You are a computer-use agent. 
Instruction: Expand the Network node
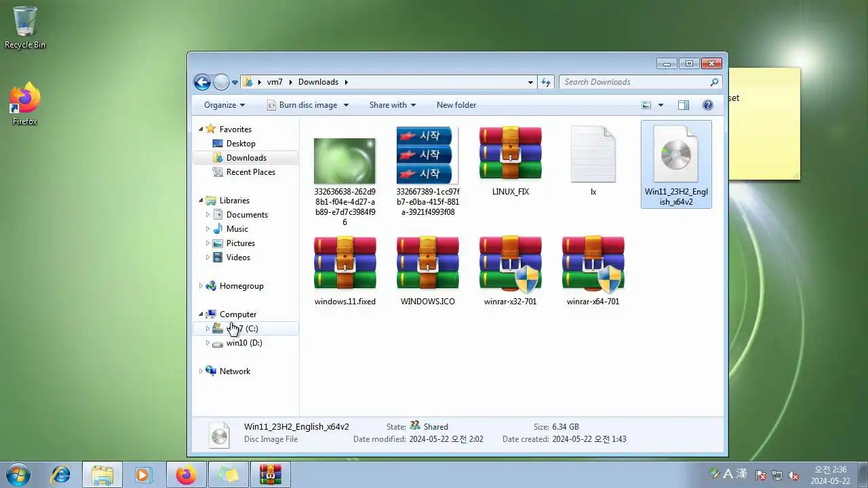point(201,371)
